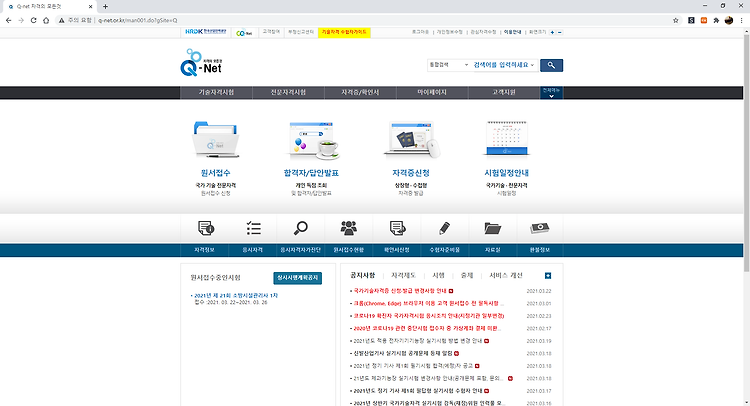Click the minus icon to shrink the screen

(560, 32)
